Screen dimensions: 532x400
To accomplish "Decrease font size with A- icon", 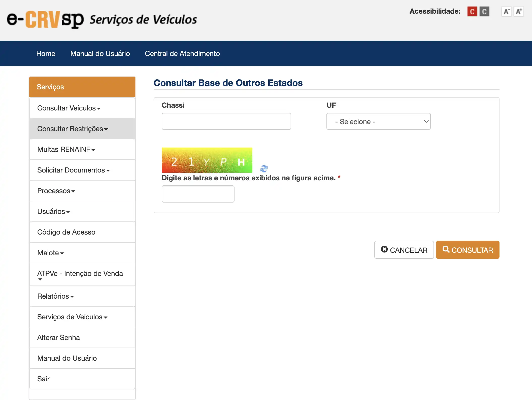I will 506,12.
